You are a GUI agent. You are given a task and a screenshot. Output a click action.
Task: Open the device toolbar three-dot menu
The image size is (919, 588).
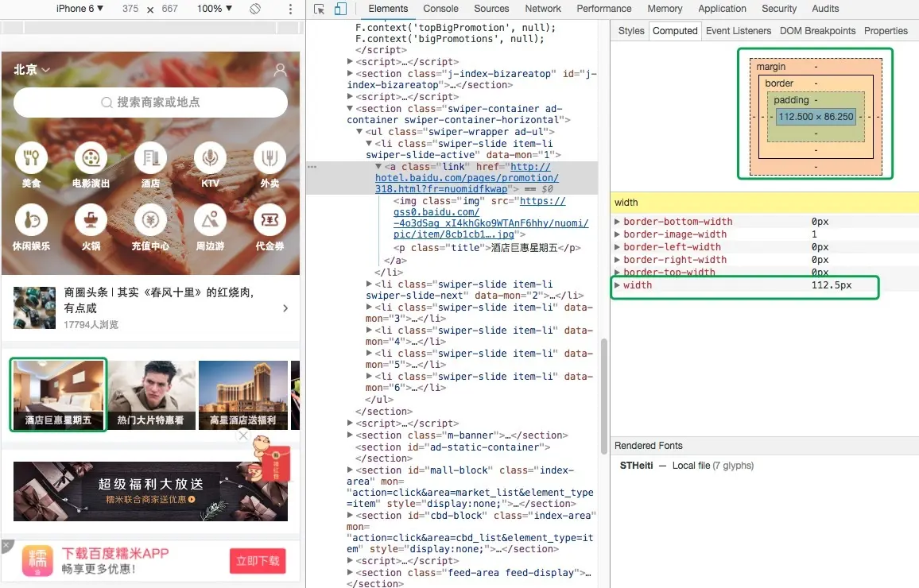[x=290, y=9]
